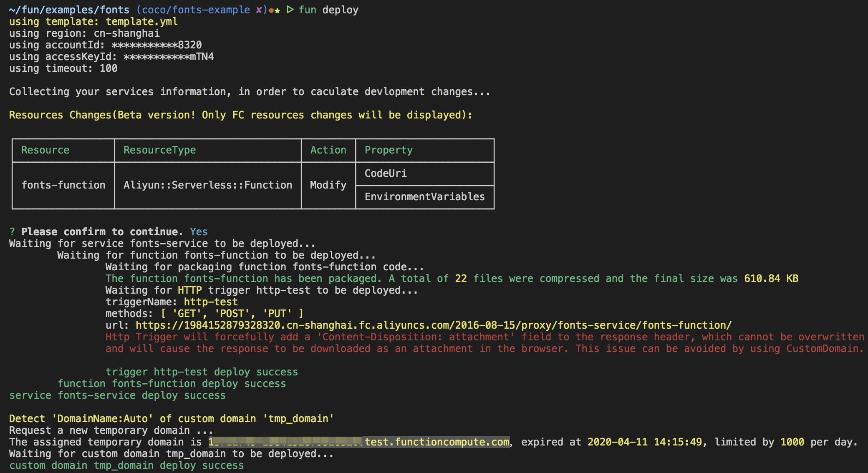The height and width of the screenshot is (473, 868).
Task: Click template.yml in the using template line
Action: tap(141, 22)
